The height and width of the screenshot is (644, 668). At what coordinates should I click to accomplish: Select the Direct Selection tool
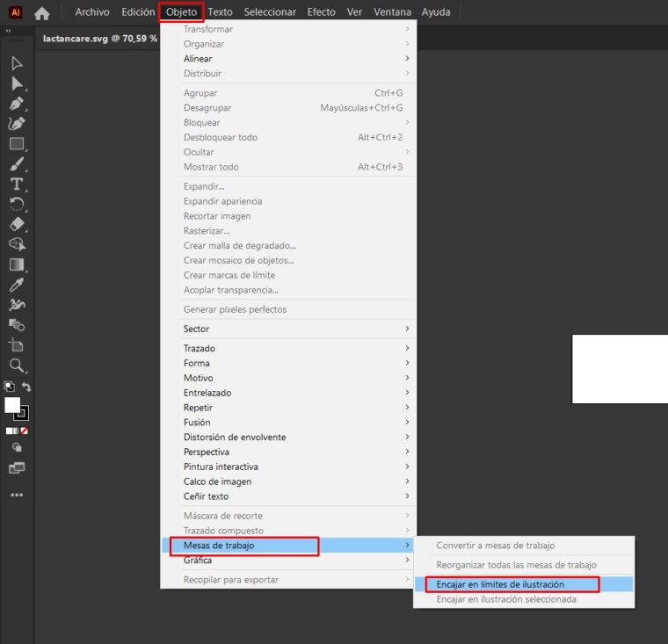pos(17,83)
